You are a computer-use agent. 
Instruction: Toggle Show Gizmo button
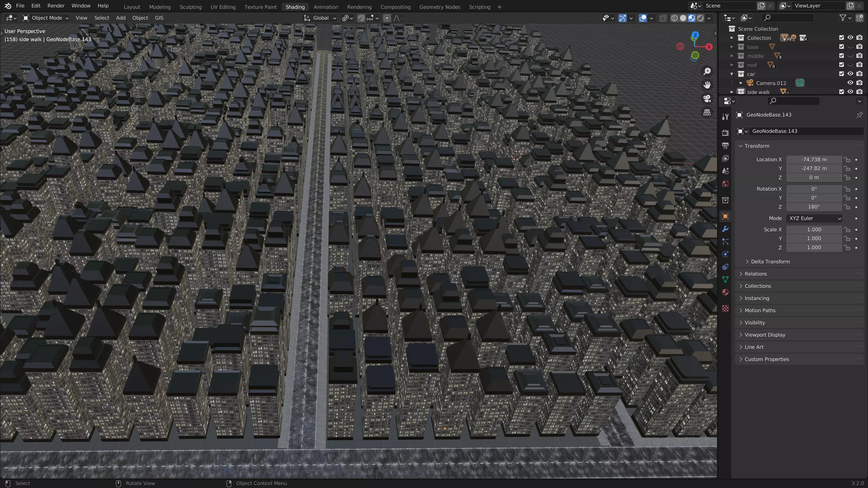tap(622, 18)
